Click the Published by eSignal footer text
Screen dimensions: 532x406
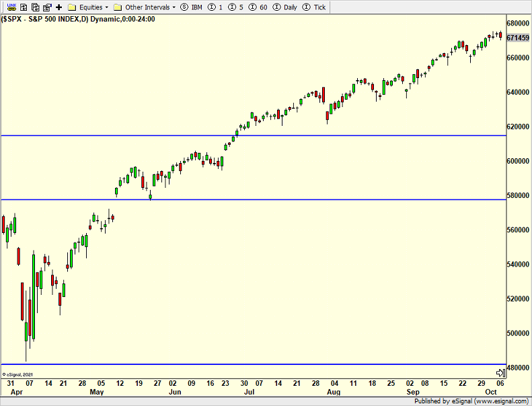click(x=472, y=401)
